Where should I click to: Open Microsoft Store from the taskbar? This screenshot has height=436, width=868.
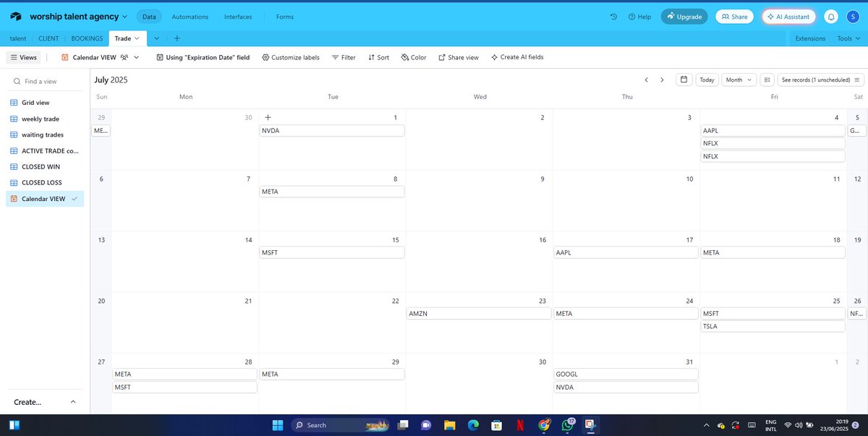coord(497,425)
